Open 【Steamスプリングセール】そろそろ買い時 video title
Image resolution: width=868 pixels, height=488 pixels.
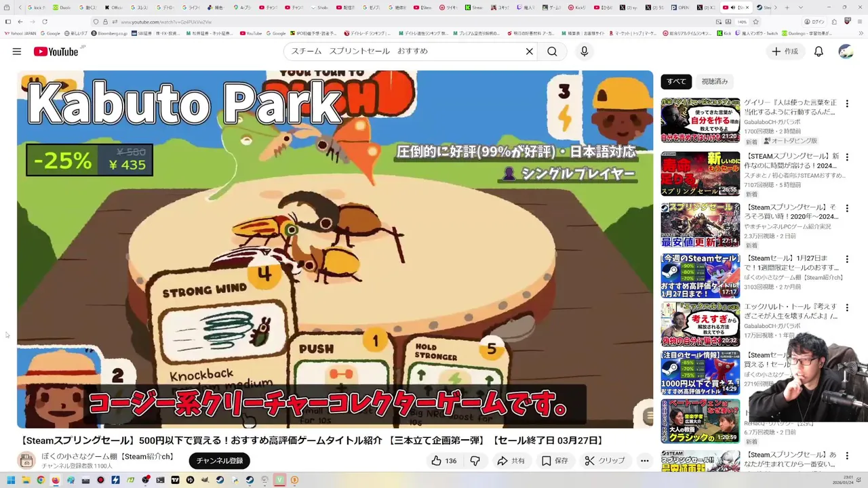[x=792, y=212]
